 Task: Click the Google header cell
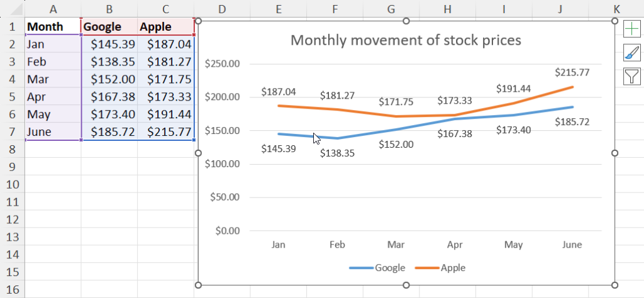click(109, 26)
